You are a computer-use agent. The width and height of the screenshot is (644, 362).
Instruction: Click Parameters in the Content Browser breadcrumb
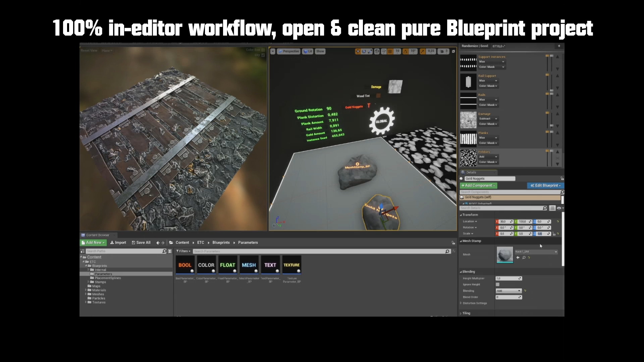pos(248,242)
